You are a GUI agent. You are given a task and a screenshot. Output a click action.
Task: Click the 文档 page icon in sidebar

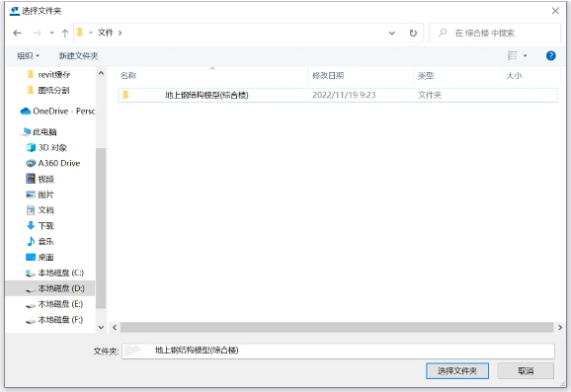[31, 210]
